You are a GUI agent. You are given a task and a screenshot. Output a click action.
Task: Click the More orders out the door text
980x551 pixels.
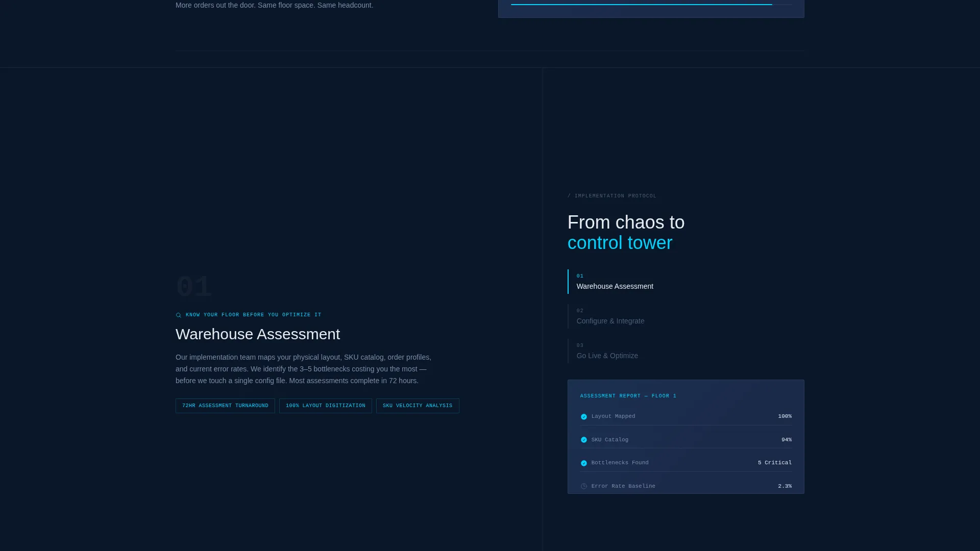274,5
